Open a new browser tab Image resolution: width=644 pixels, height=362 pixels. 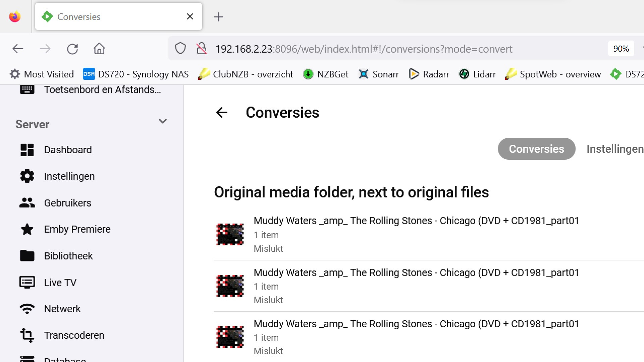pos(218,17)
